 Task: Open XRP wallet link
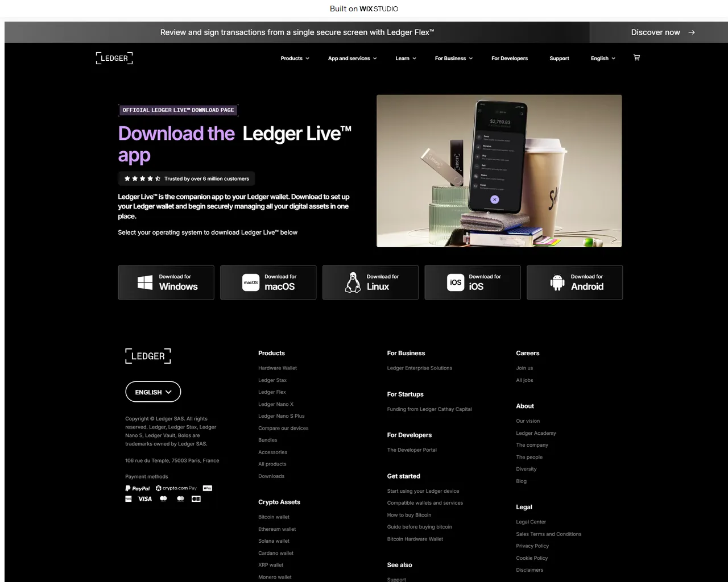271,565
